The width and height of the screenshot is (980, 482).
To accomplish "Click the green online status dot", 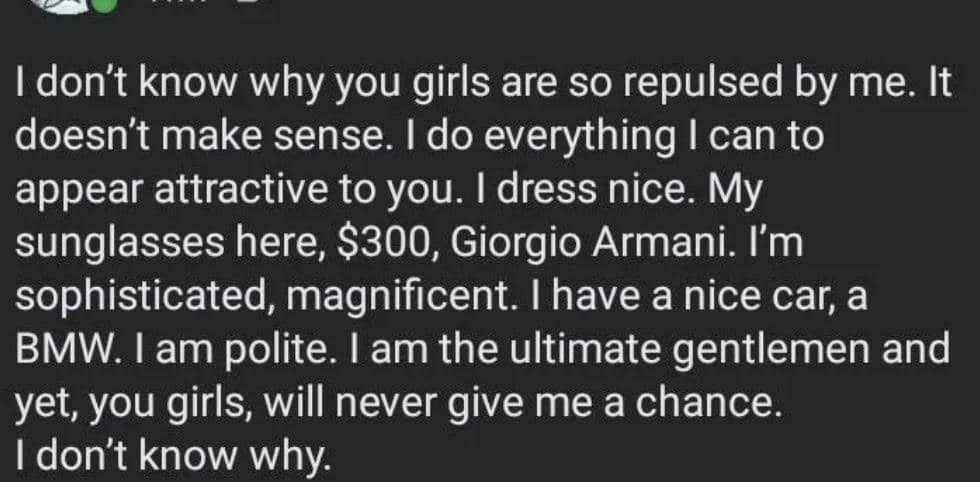I will (103, 5).
